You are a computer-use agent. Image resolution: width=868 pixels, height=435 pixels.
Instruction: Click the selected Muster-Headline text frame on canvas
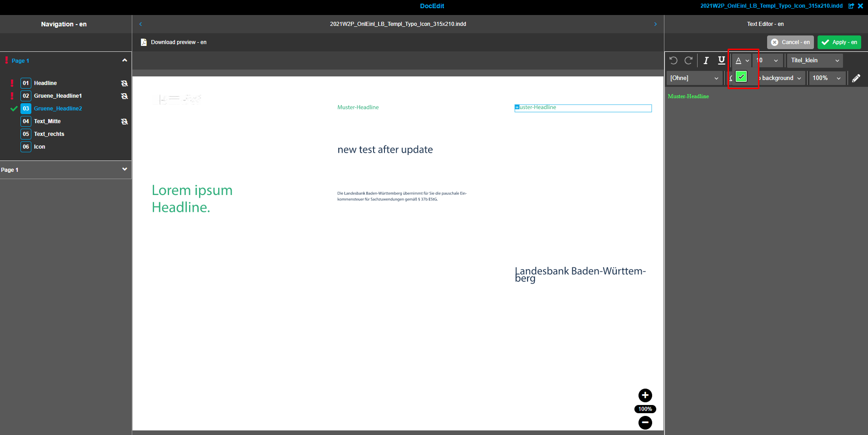(x=583, y=108)
